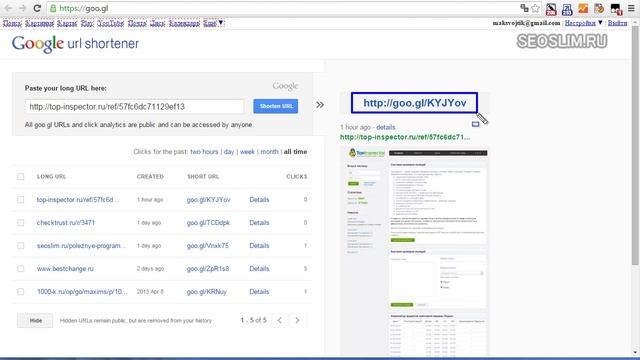Image resolution: width=640 pixels, height=360 pixels.
Task: Tick checkbox for checktrust.ru row
Action: (x=20, y=222)
